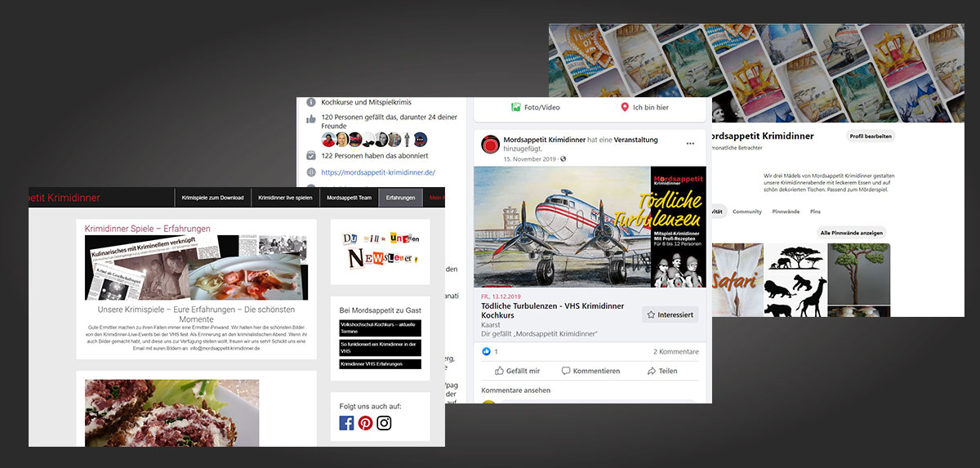Click the event location 'Kaarst'
980x468 pixels.
[x=491, y=324]
